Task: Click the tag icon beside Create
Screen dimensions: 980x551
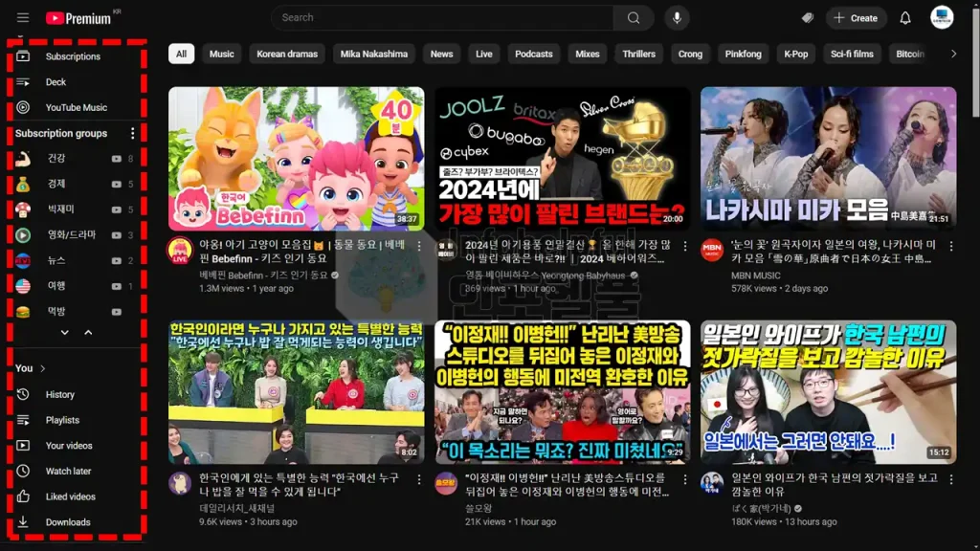Action: [x=808, y=18]
